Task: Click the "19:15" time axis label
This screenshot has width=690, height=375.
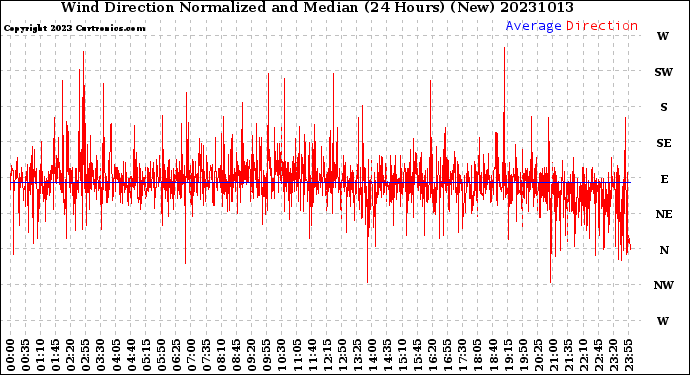Action: (508, 355)
